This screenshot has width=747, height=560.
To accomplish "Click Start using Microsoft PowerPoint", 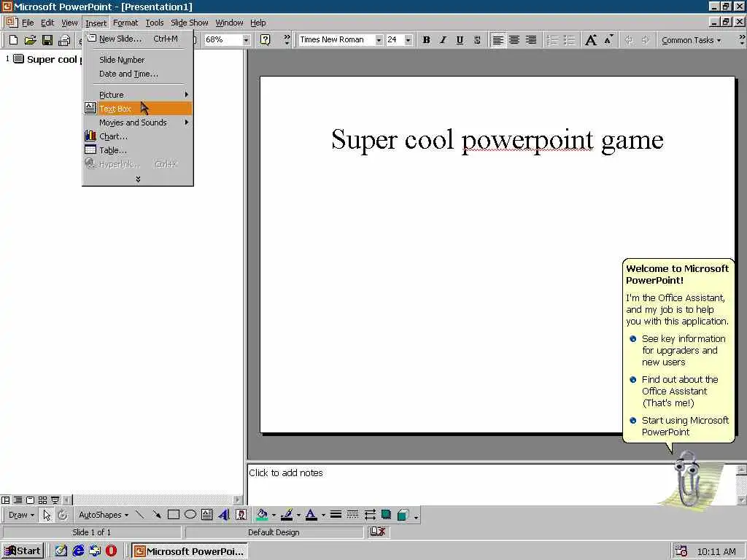I will pyautogui.click(x=684, y=426).
